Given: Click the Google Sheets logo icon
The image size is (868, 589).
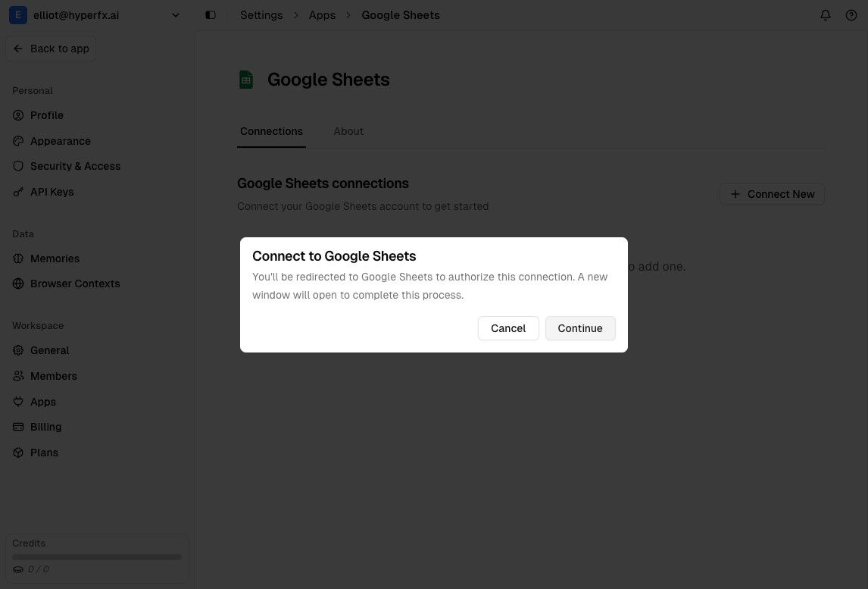Looking at the screenshot, I should [x=246, y=80].
